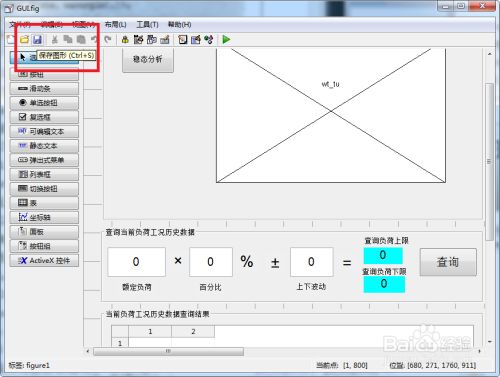The image size is (500, 377).
Task: Open the Tab Order Editor icon
Action: tap(152, 40)
